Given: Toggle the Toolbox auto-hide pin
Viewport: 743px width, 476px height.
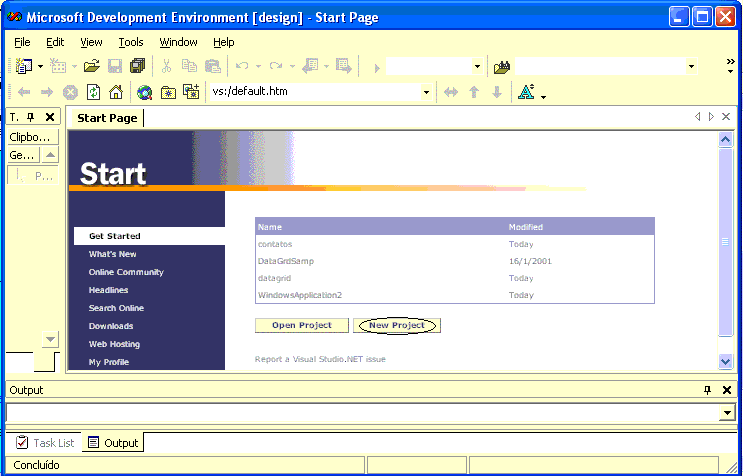Looking at the screenshot, I should click(x=31, y=117).
